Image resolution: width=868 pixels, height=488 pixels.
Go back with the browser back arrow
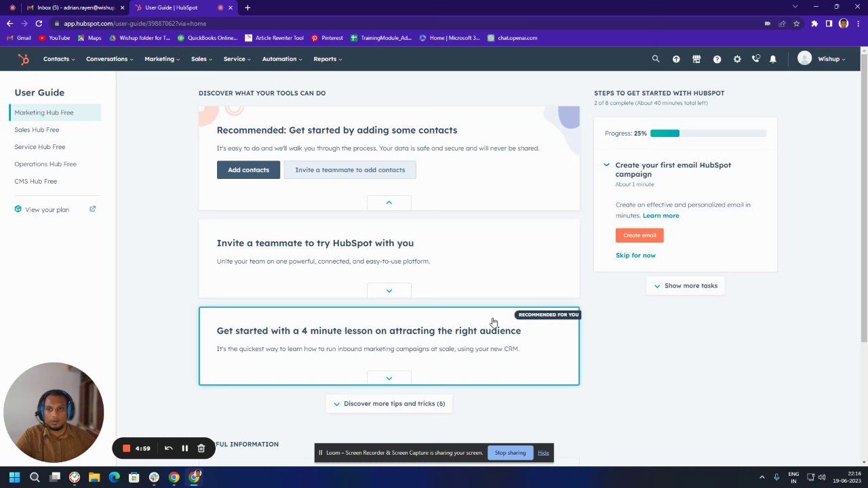[x=9, y=23]
